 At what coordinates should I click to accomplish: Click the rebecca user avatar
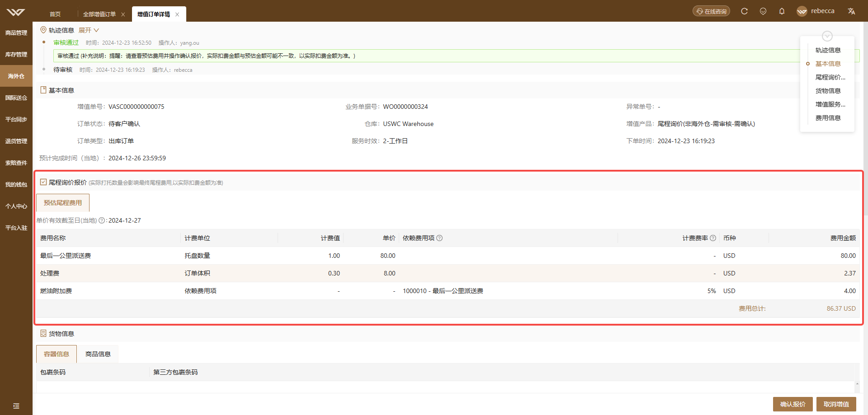click(802, 11)
